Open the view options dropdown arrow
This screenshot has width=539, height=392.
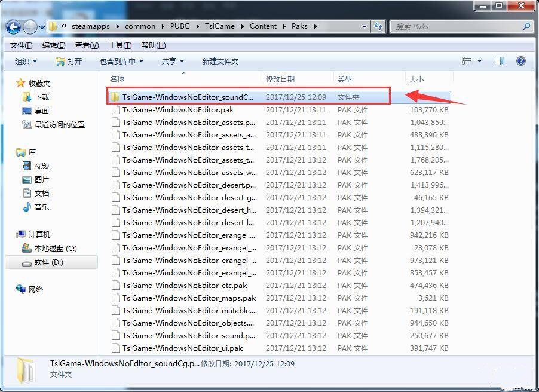479,61
